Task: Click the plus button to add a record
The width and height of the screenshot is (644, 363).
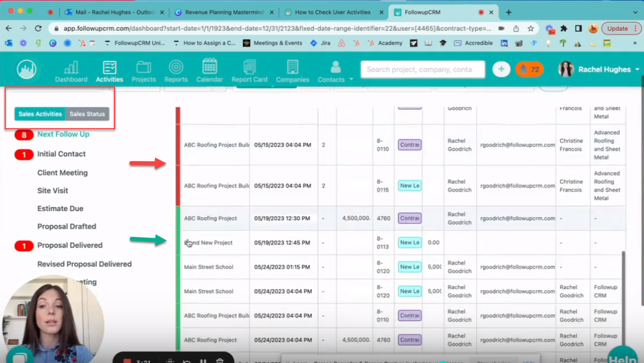Action: pyautogui.click(x=501, y=69)
